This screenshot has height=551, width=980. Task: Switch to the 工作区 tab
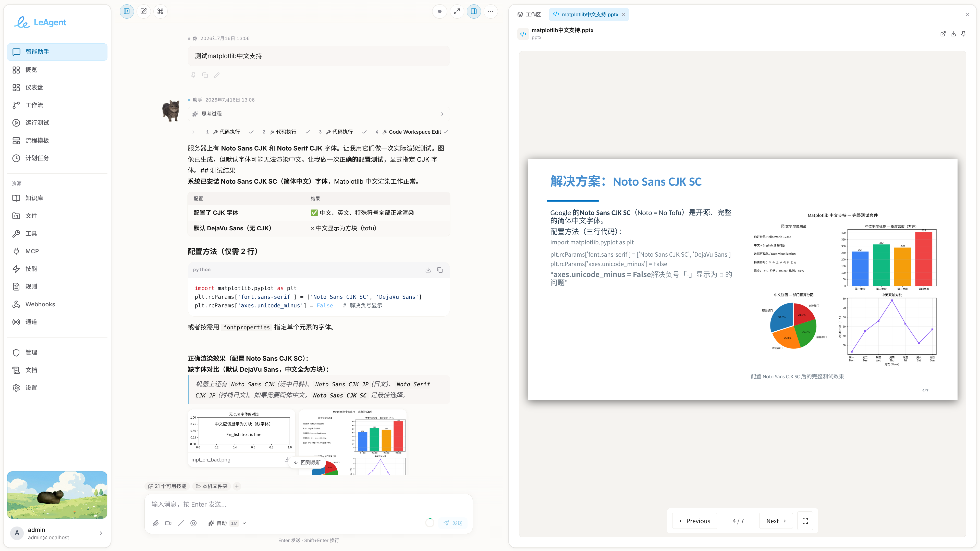[x=529, y=15]
